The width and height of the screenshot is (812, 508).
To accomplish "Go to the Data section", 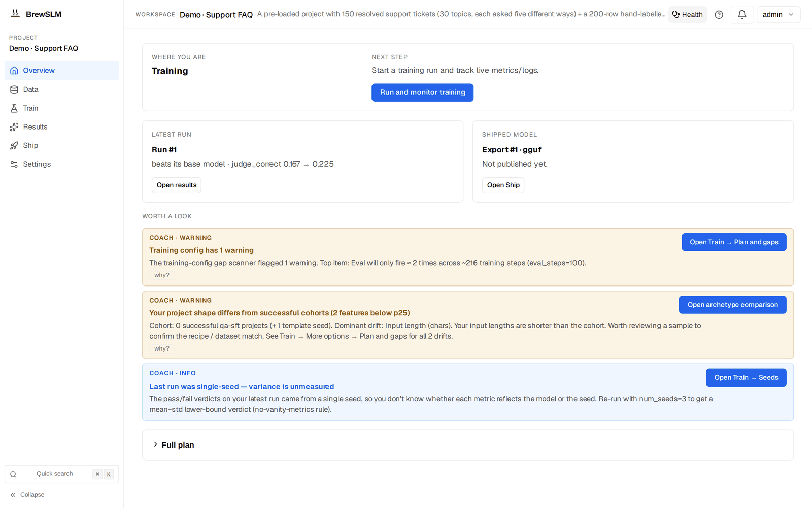I will [x=62, y=89].
